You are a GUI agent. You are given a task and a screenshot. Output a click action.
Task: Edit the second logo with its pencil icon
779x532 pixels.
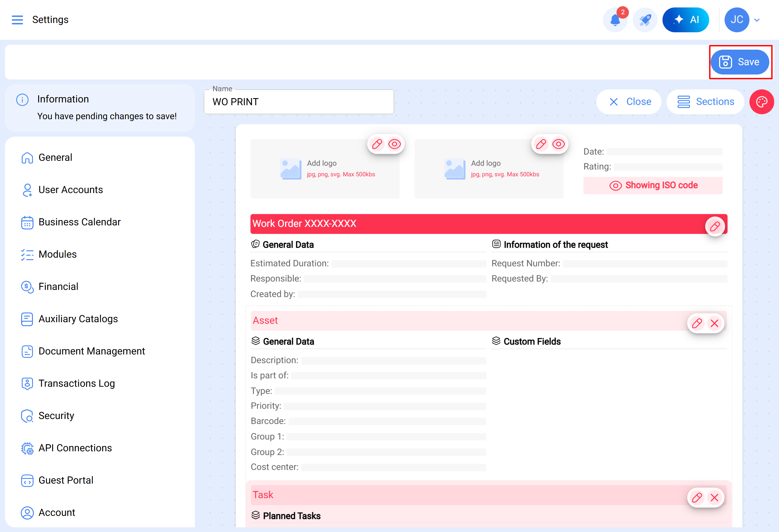541,144
